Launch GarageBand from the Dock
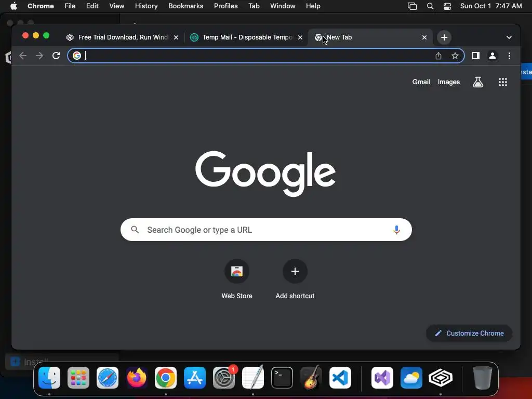This screenshot has height=399, width=532. [311, 377]
